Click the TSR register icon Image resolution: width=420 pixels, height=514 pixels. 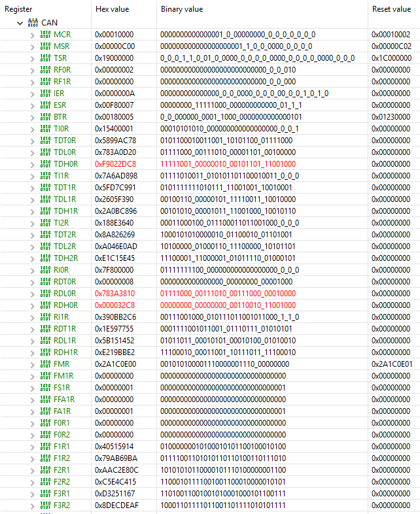point(45,58)
